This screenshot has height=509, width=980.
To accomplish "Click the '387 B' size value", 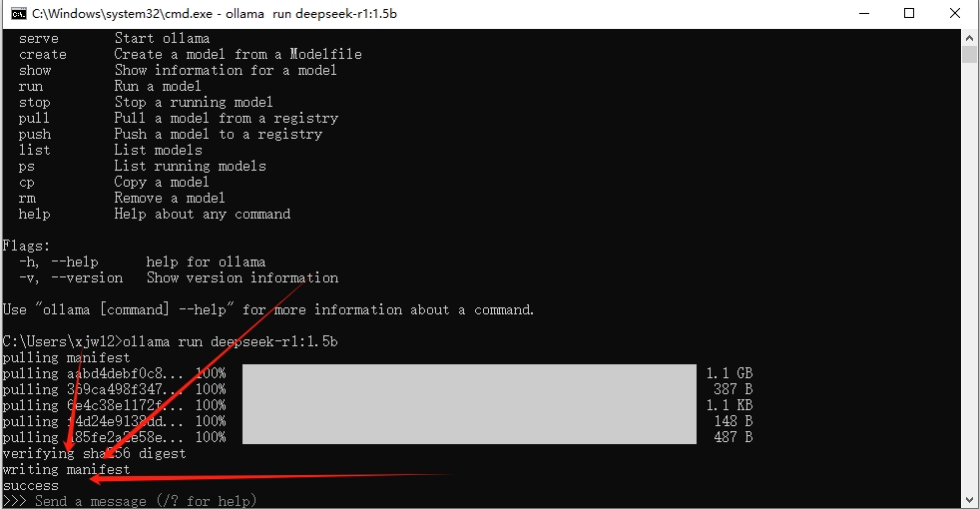I will (x=734, y=389).
